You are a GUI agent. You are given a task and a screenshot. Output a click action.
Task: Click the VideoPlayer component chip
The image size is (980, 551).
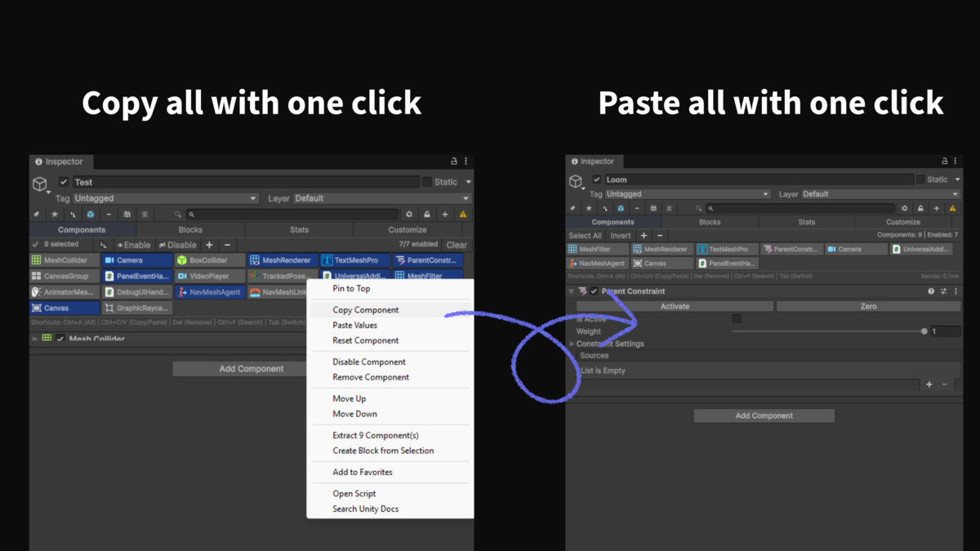(x=209, y=277)
